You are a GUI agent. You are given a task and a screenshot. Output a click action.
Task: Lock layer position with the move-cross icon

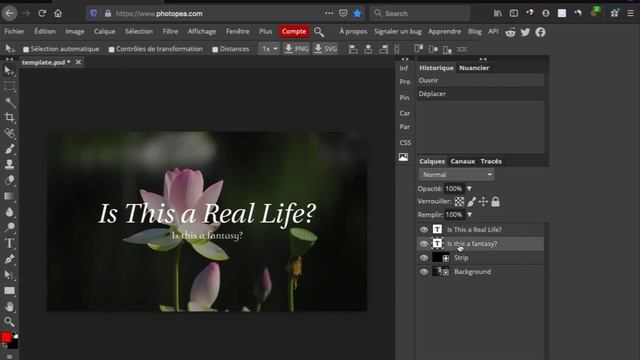coord(483,202)
